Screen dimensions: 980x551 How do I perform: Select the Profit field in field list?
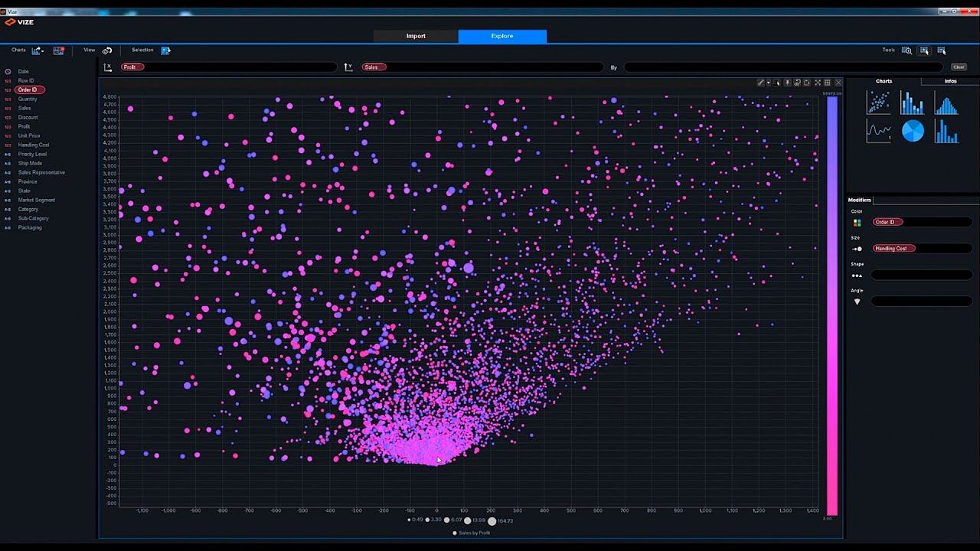click(x=24, y=127)
